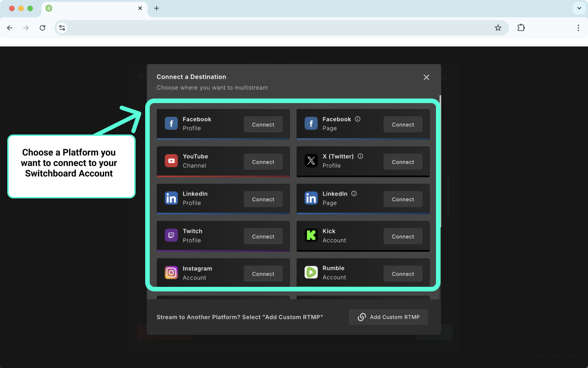Click the destinations list scrollbar
The image size is (588, 368).
[441, 161]
